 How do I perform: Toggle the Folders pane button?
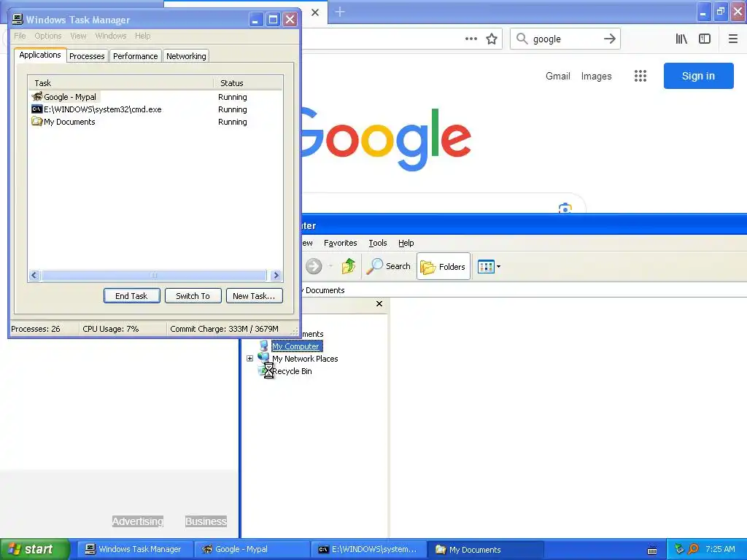[x=444, y=266]
